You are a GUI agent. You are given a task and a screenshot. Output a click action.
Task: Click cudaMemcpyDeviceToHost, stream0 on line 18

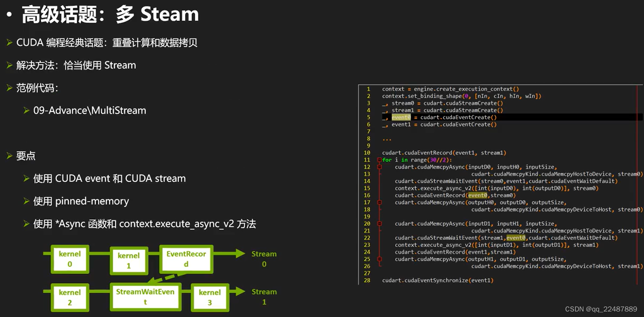pyautogui.click(x=557, y=209)
